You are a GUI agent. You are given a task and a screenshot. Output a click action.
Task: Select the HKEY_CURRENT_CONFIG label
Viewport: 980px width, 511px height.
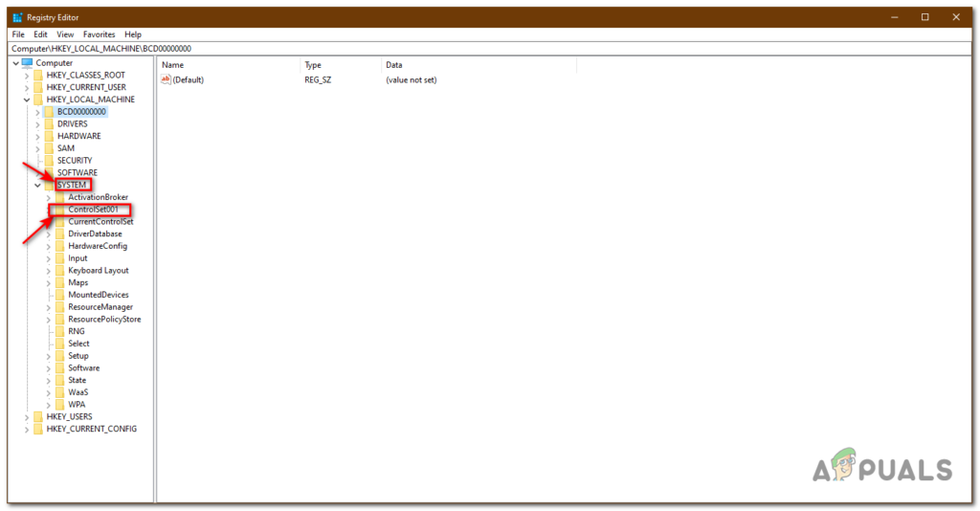pyautogui.click(x=91, y=429)
